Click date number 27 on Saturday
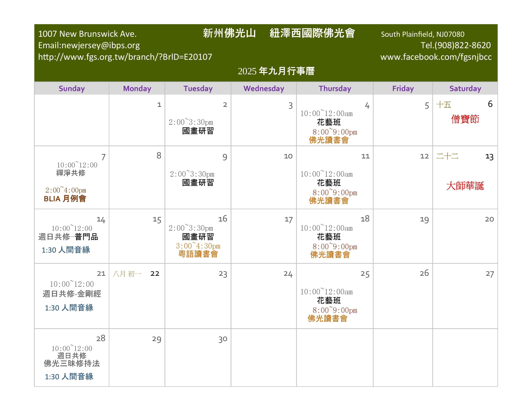 click(490, 274)
